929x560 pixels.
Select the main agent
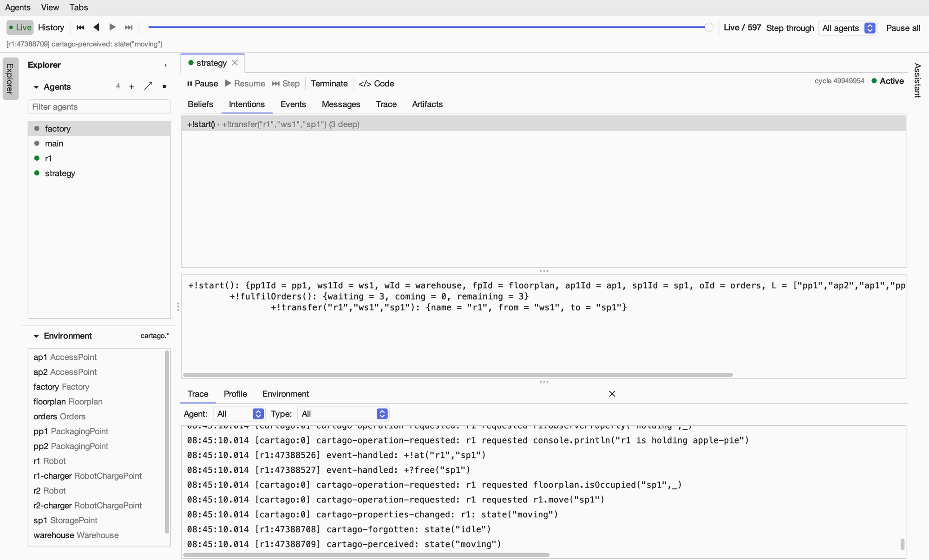(x=99, y=143)
